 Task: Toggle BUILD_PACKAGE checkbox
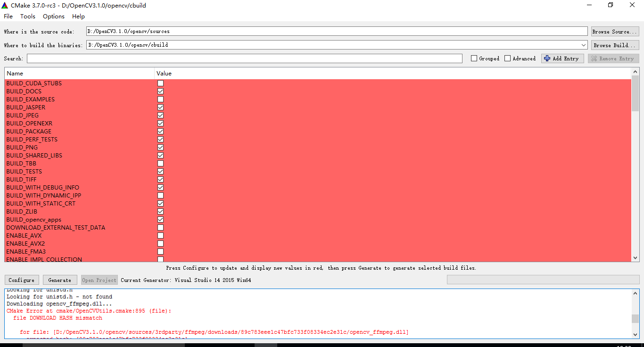(160, 132)
